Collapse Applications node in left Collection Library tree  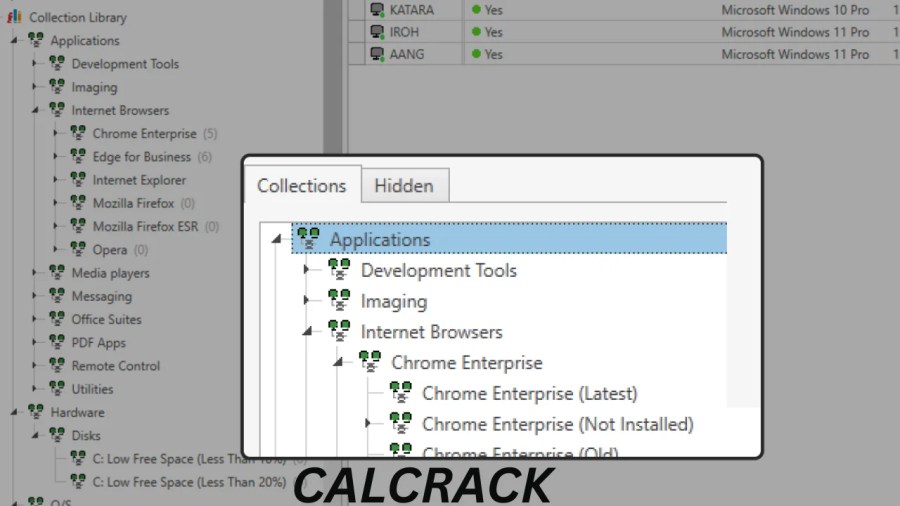[14, 40]
